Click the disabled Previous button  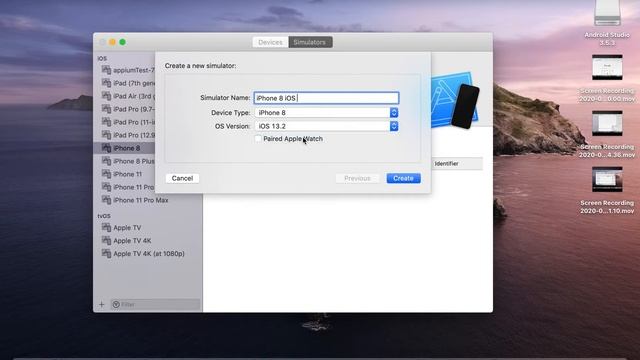coord(357,178)
